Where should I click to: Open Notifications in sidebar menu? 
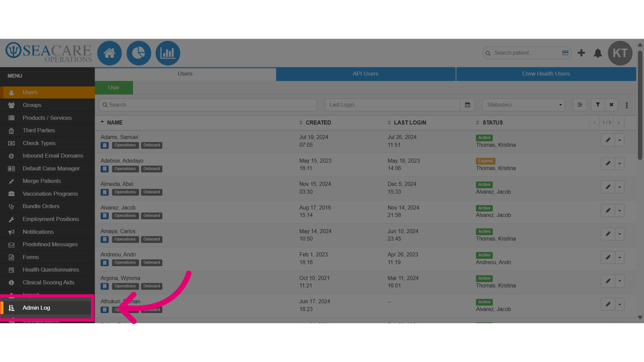pos(47,232)
